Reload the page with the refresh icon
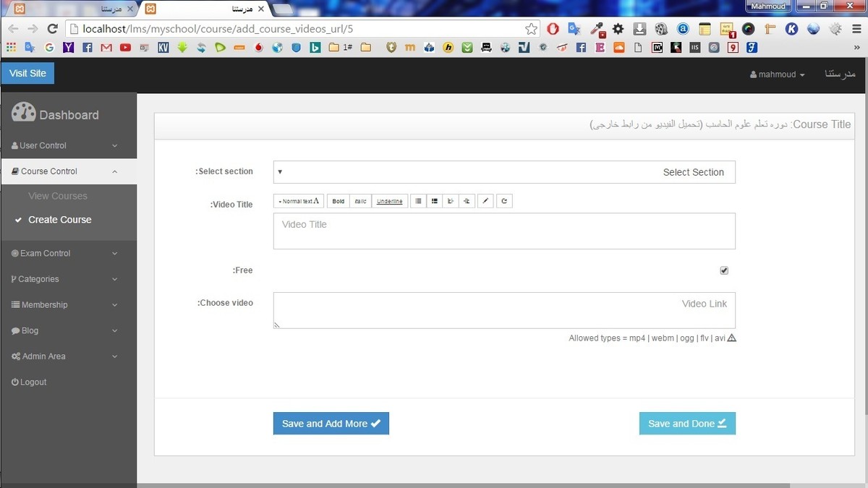Screen dimensions: 868x488 (52, 29)
